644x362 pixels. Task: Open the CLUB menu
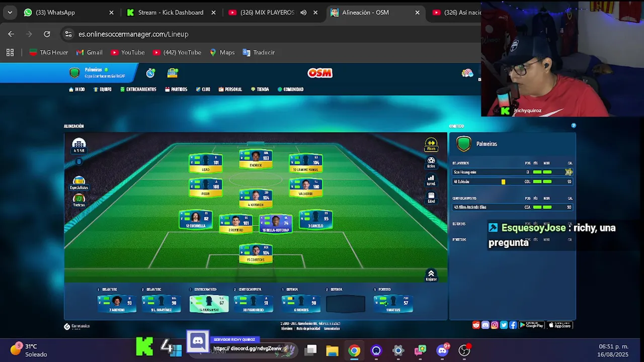click(x=203, y=89)
